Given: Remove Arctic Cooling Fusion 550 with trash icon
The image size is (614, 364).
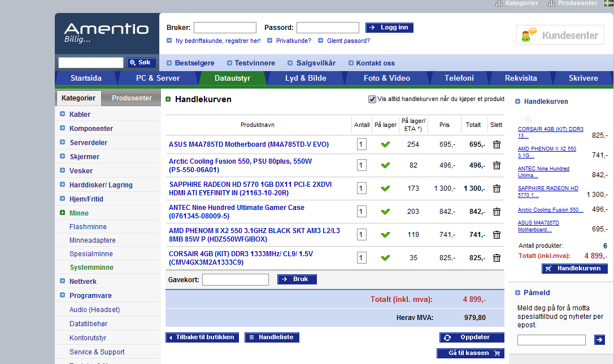Looking at the screenshot, I should 497,165.
